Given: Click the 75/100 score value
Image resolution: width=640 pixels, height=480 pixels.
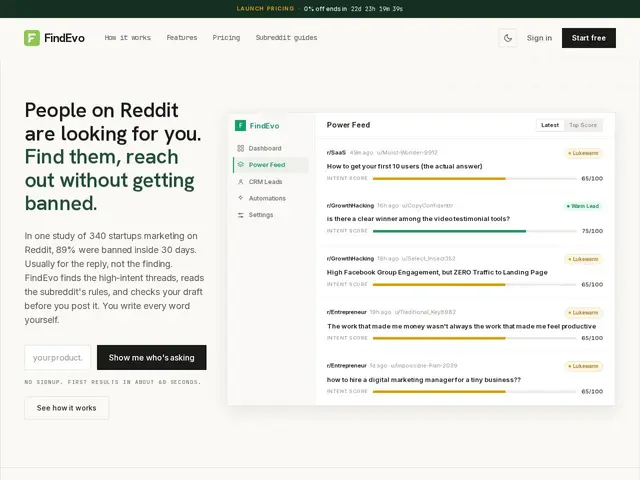Looking at the screenshot, I should (592, 231).
